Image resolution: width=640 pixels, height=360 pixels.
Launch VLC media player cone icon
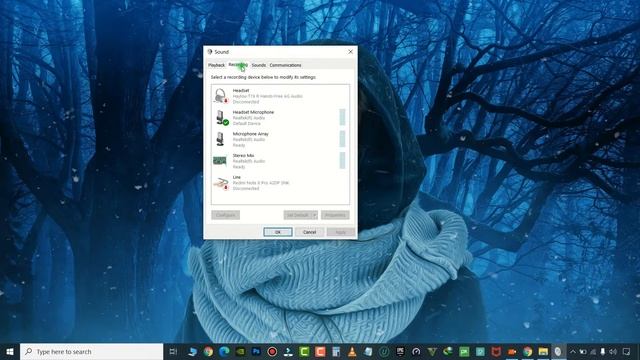[x=352, y=351]
